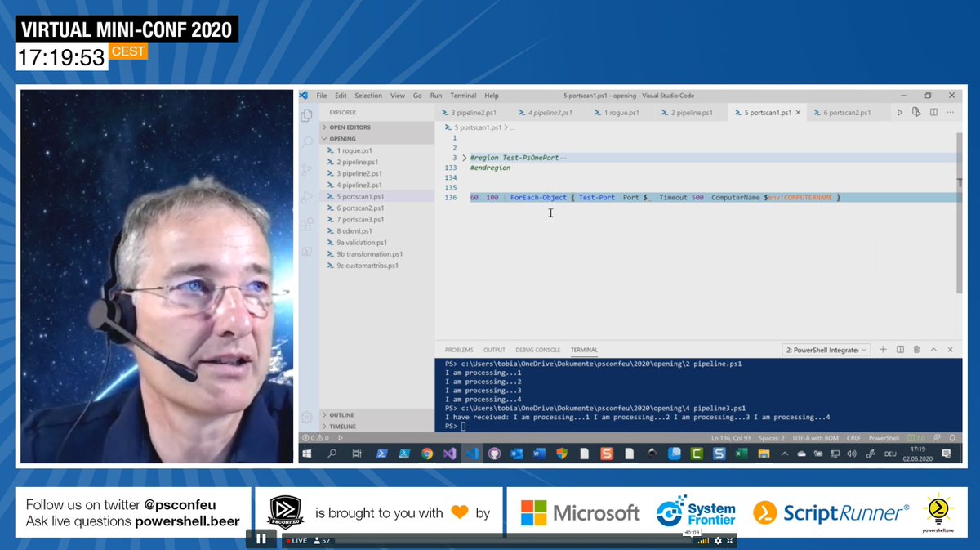The width and height of the screenshot is (980, 550).
Task: Open Manage gear in VS Code activity bar
Action: tap(307, 417)
